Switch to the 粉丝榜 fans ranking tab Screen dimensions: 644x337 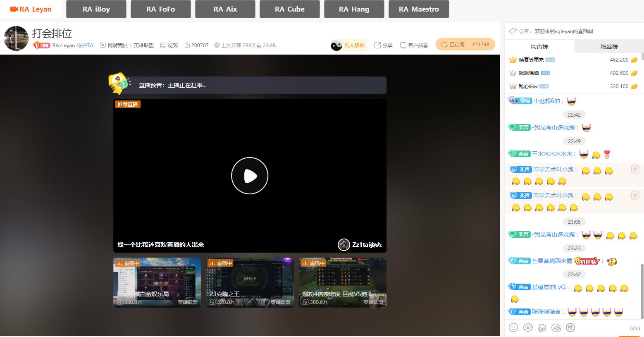tap(608, 46)
